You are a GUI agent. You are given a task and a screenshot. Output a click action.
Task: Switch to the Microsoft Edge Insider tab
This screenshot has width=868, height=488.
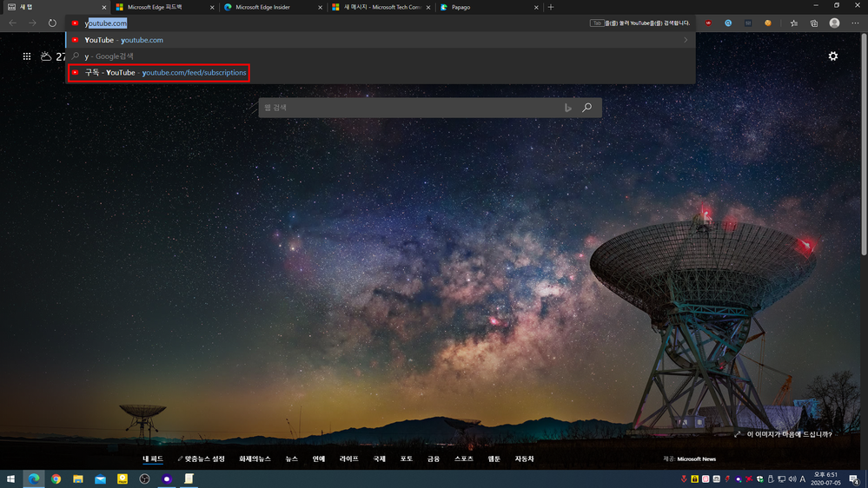pyautogui.click(x=272, y=7)
